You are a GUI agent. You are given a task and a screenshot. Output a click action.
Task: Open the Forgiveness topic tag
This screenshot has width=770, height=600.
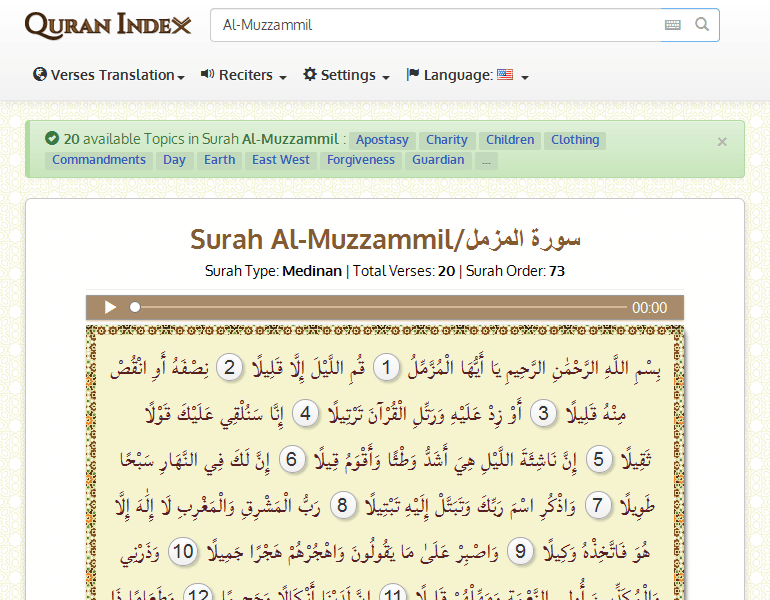click(x=361, y=160)
